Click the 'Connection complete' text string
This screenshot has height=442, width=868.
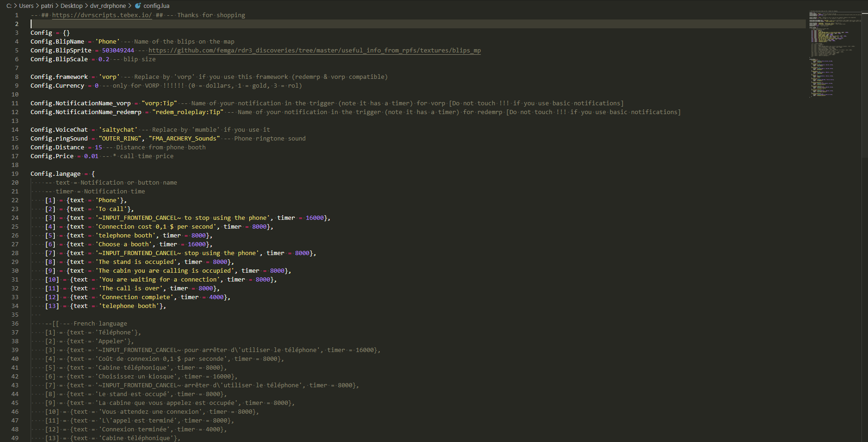pyautogui.click(x=136, y=297)
